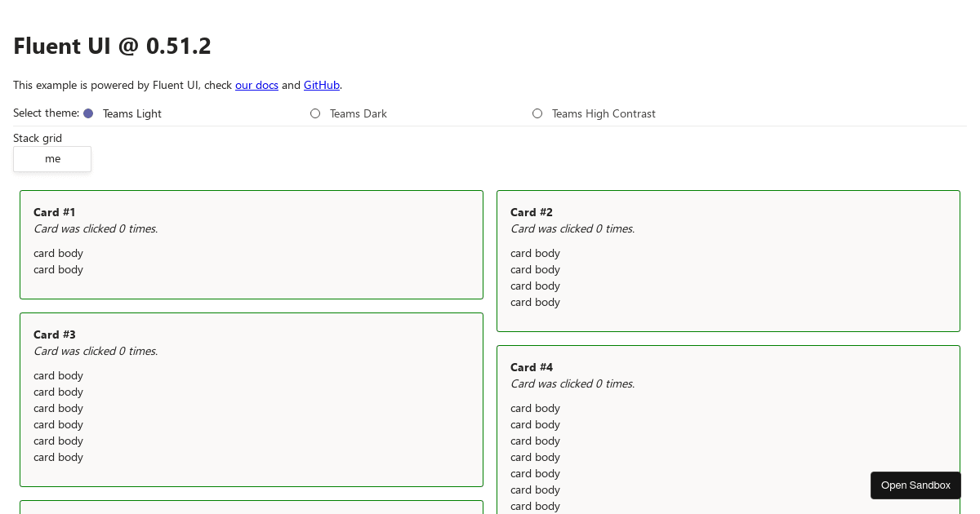Click the last card body line in Card #4
The height and width of the screenshot is (514, 980).
coord(535,506)
